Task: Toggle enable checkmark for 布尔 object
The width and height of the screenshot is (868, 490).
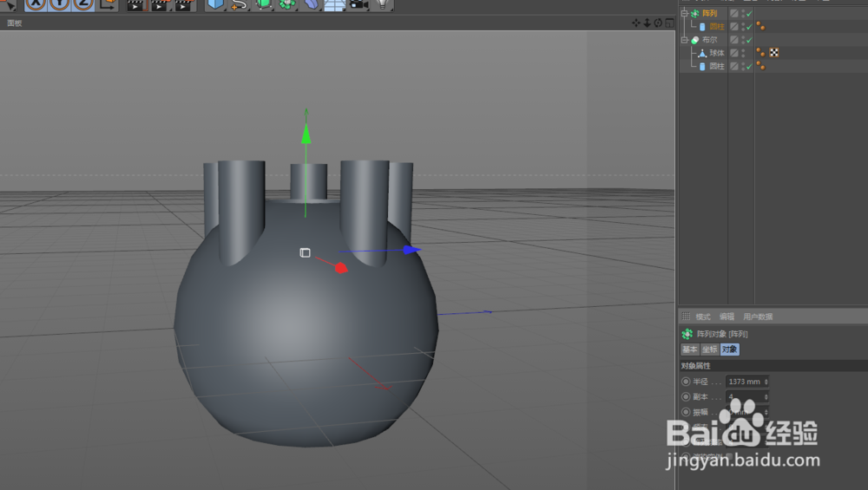Action: (x=750, y=40)
